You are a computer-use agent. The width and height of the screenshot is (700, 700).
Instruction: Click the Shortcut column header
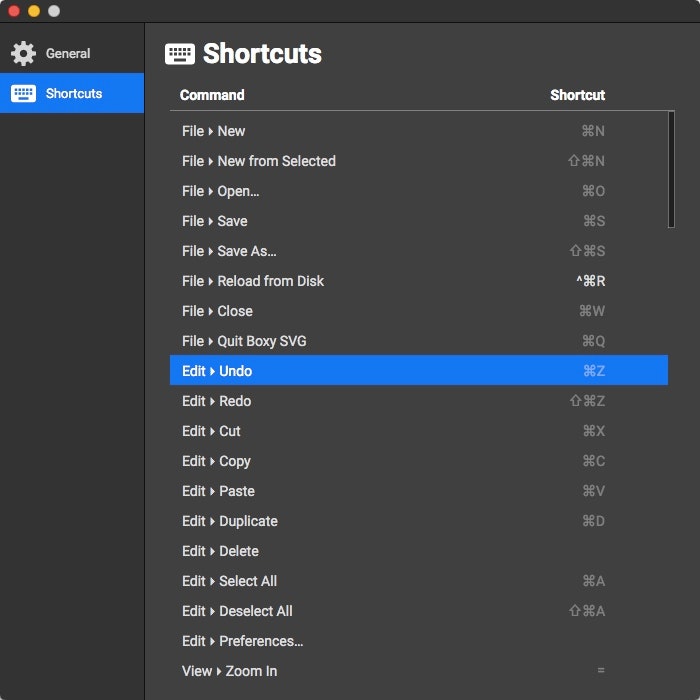(577, 95)
